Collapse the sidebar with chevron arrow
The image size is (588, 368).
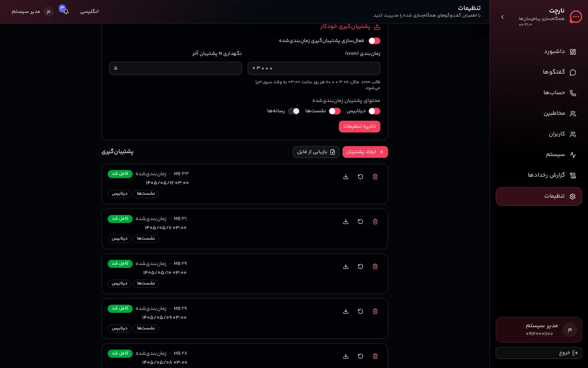point(502,17)
